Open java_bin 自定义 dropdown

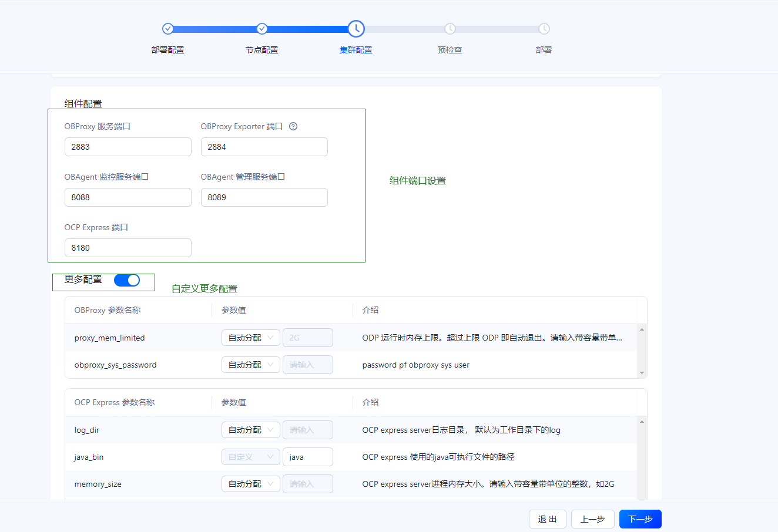(251, 457)
